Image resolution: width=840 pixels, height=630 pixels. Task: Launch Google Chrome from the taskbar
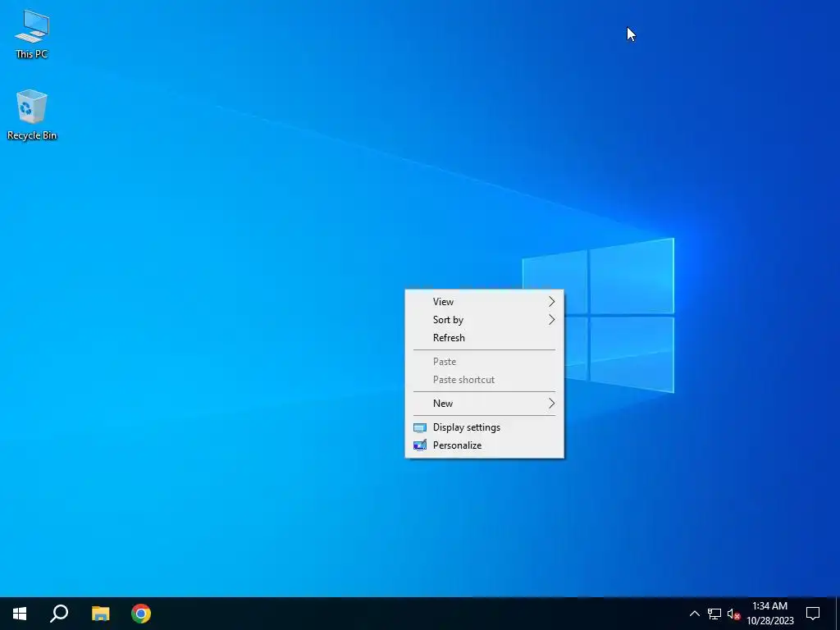tap(141, 614)
